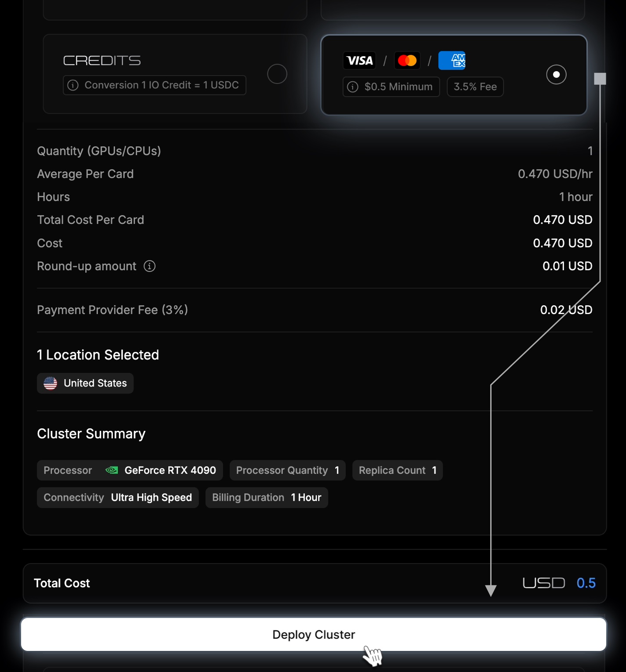Viewport: 626px width, 672px height.
Task: Click the Quantity (GPUs/CPUs) label
Action: (x=99, y=151)
